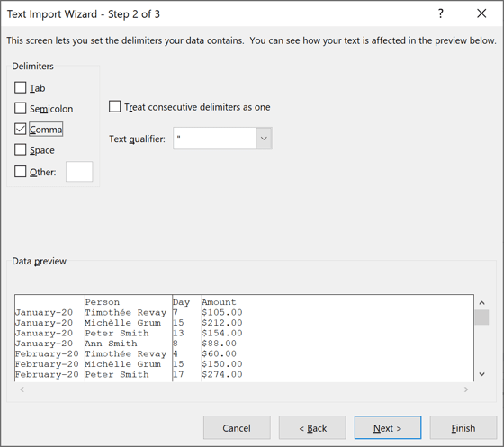Click the $60.00 amount in preview
The image size is (504, 447).
[x=220, y=353]
